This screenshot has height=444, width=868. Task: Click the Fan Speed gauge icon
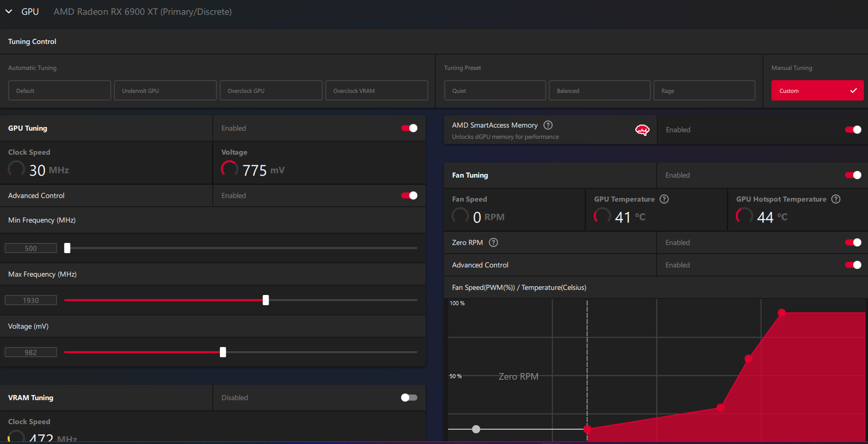point(460,216)
